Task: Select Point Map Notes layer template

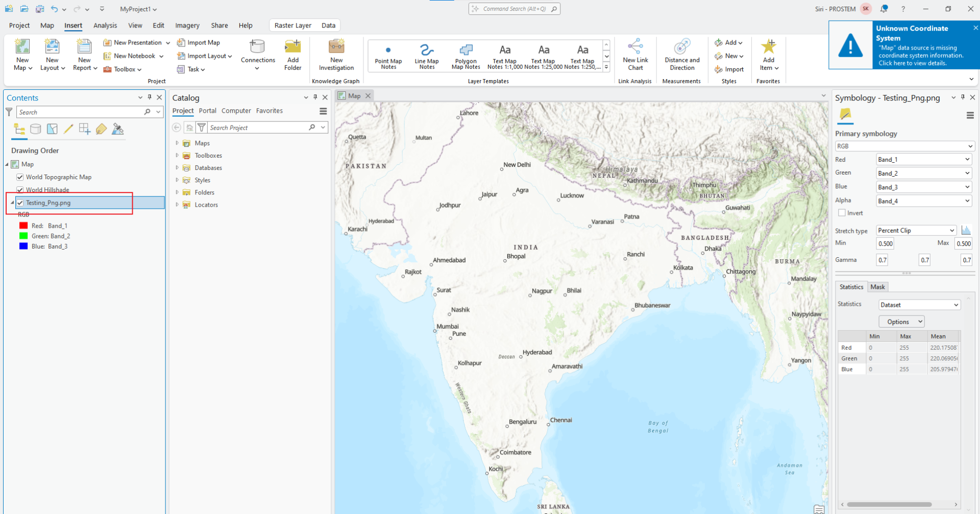Action: tap(388, 56)
